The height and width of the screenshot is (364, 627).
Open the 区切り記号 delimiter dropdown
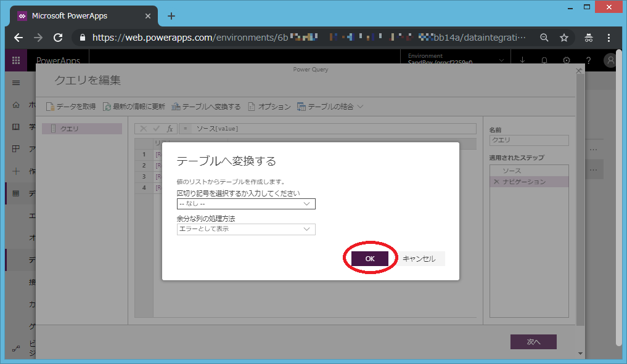coord(246,204)
